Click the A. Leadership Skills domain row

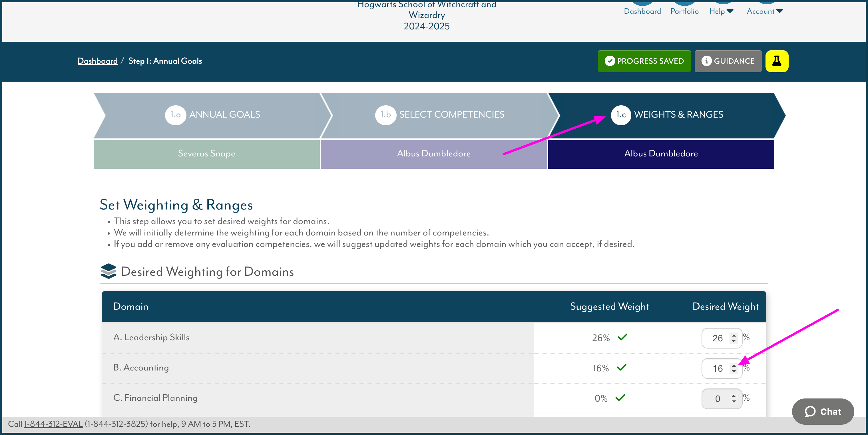click(x=434, y=338)
